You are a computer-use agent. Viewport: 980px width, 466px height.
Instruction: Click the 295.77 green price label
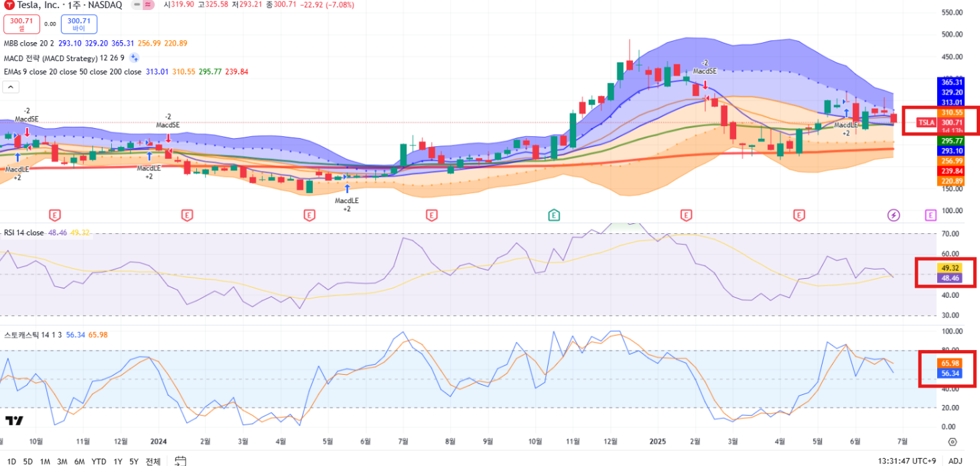[952, 141]
